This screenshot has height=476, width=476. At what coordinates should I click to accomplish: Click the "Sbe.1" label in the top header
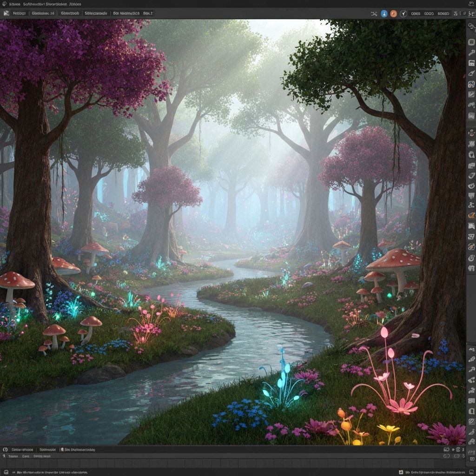pyautogui.click(x=148, y=13)
